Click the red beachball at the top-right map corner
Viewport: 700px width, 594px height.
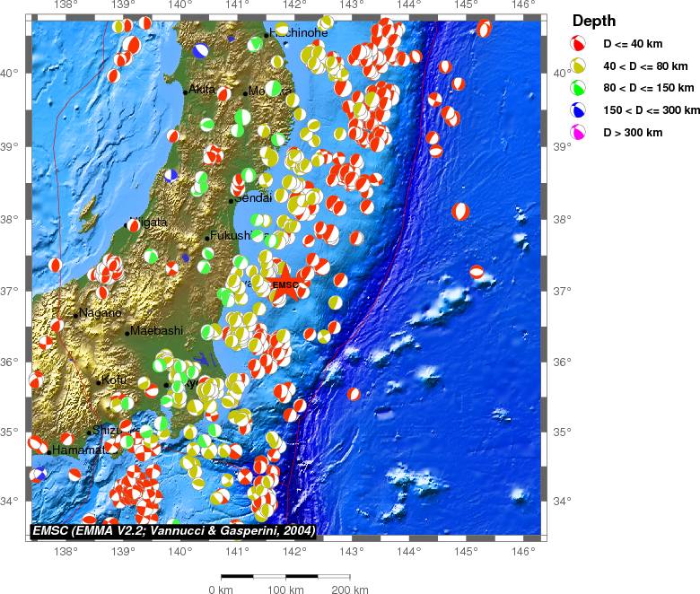(485, 30)
